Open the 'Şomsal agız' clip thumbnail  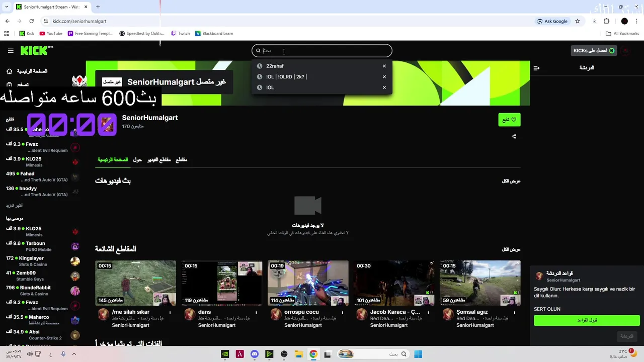pyautogui.click(x=480, y=283)
